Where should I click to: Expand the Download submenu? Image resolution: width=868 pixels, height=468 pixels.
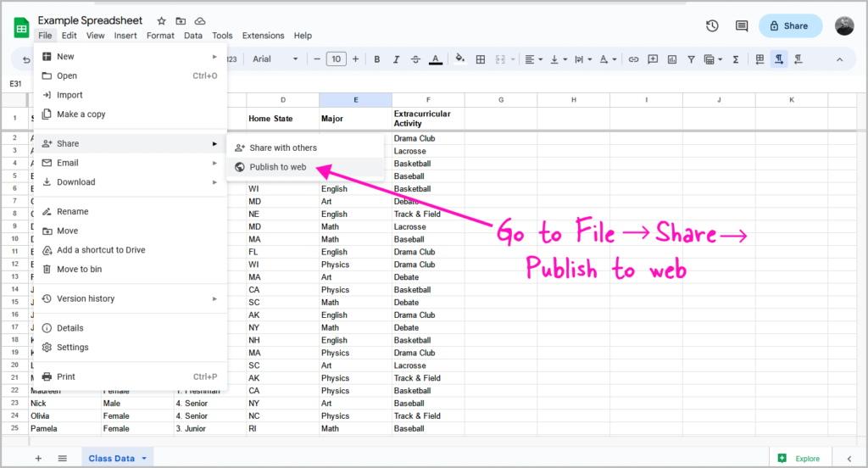point(130,182)
